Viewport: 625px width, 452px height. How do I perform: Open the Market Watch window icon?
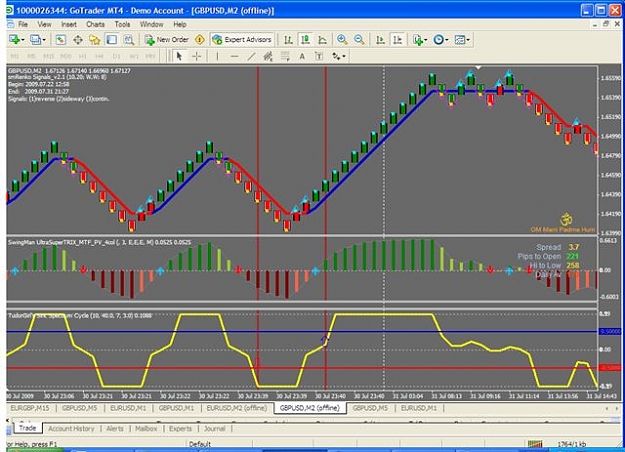coord(61,39)
